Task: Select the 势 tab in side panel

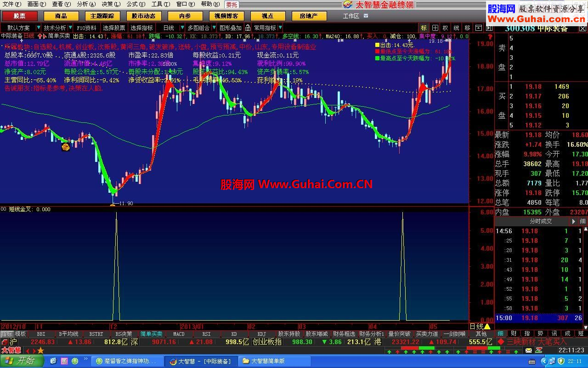Action: pos(541,333)
